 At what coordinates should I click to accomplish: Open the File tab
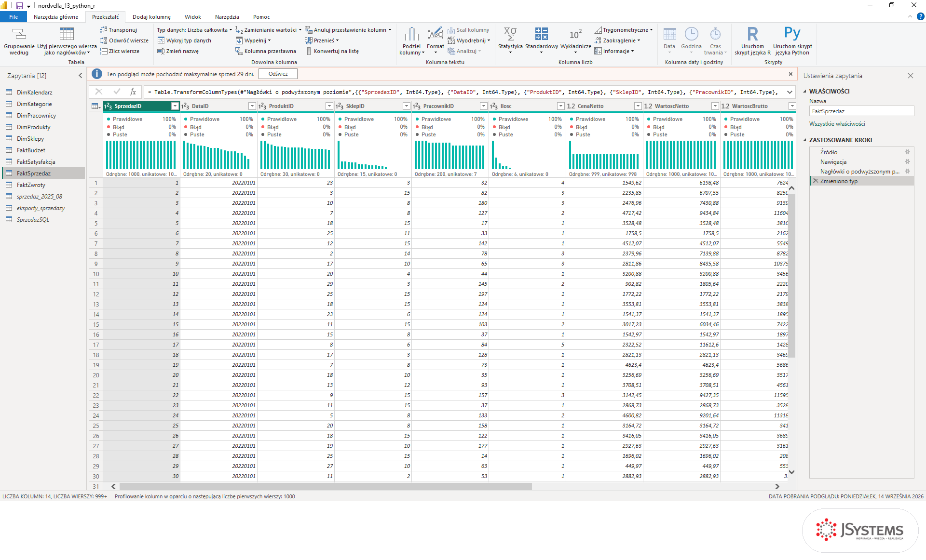point(14,17)
